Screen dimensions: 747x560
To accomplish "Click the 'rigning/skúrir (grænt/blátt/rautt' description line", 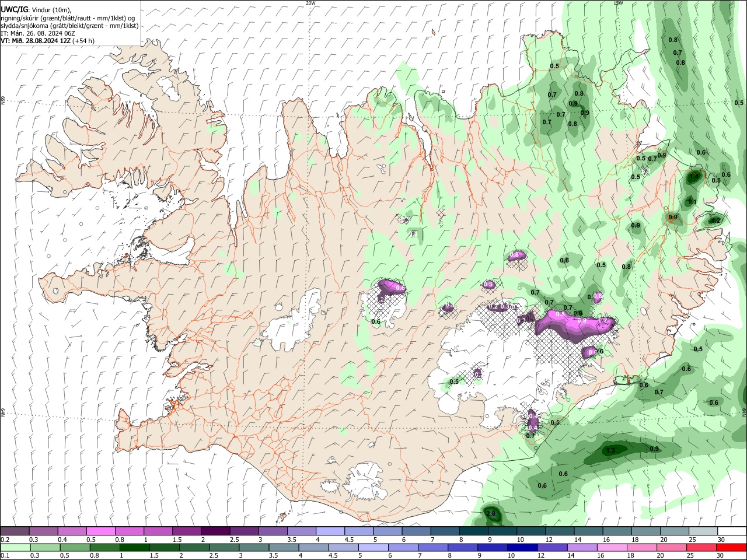I will point(68,18).
